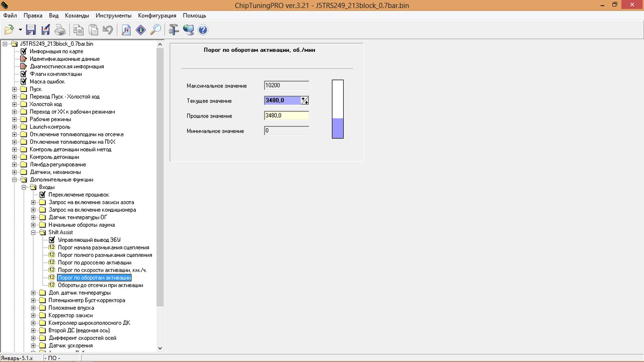This screenshot has width=644, height=362.
Task: Click the spinner arrows on Текущее значение
Action: 305,101
